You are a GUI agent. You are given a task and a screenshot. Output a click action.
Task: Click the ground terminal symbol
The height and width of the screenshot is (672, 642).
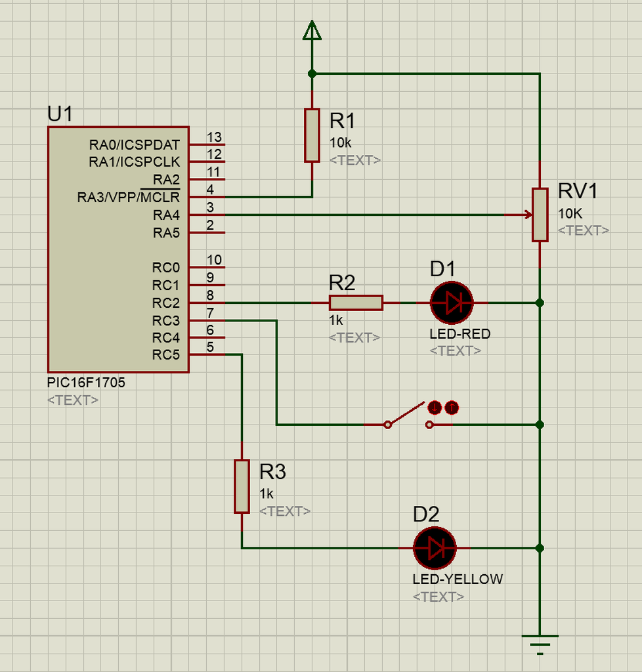click(540, 645)
